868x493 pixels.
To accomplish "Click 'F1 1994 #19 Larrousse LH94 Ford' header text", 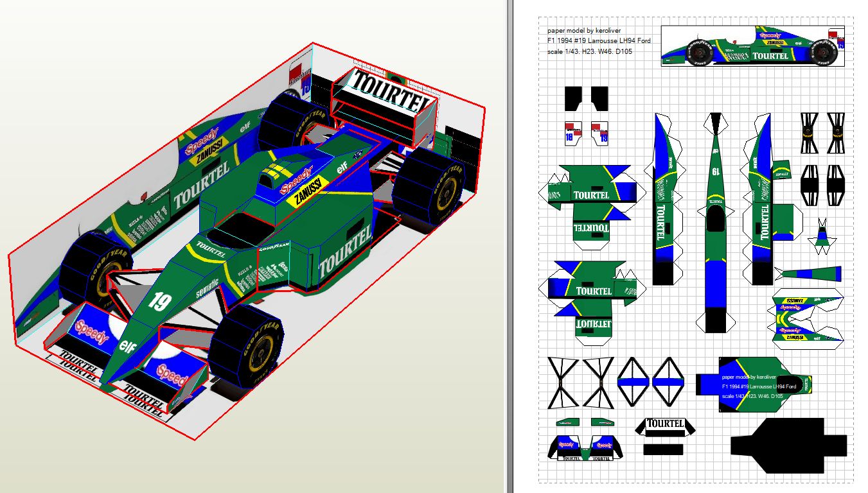I will click(599, 40).
